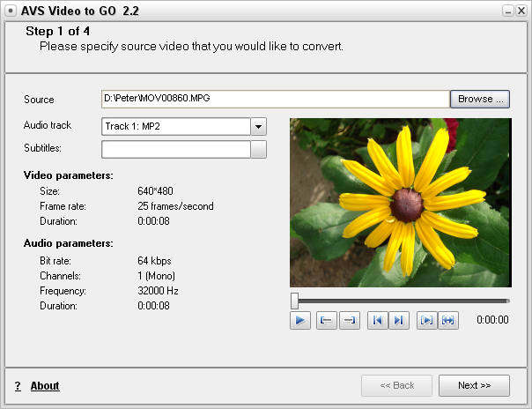Set the mark-in start point
The width and height of the screenshot is (532, 409).
(x=325, y=320)
